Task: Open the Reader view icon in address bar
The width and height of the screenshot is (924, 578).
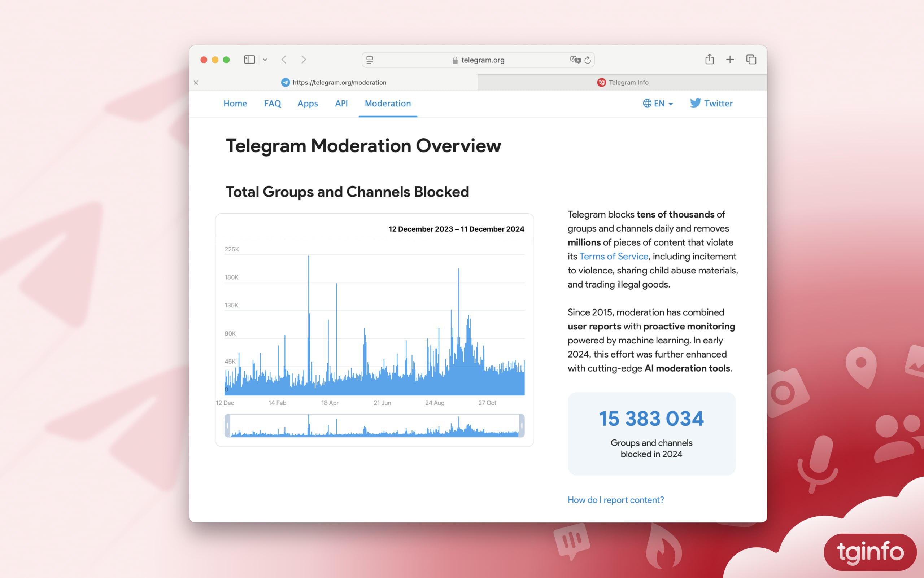Action: tap(370, 60)
